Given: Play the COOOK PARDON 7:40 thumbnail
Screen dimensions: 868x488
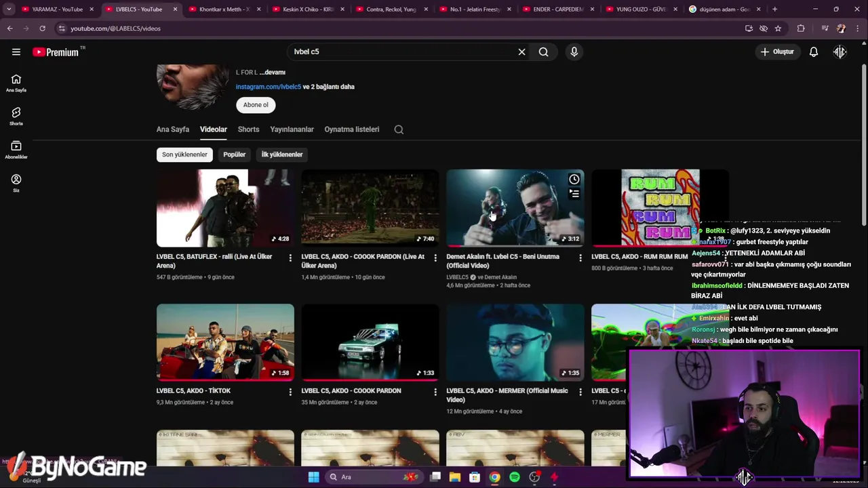Looking at the screenshot, I should (x=370, y=207).
